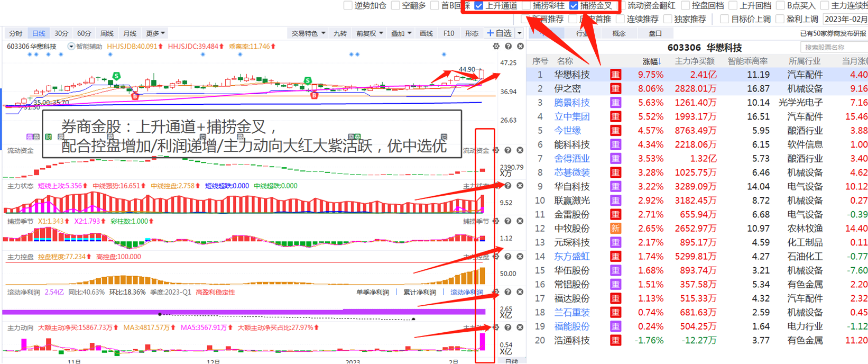Close the 主力控盘 indicator panel

click(520, 257)
